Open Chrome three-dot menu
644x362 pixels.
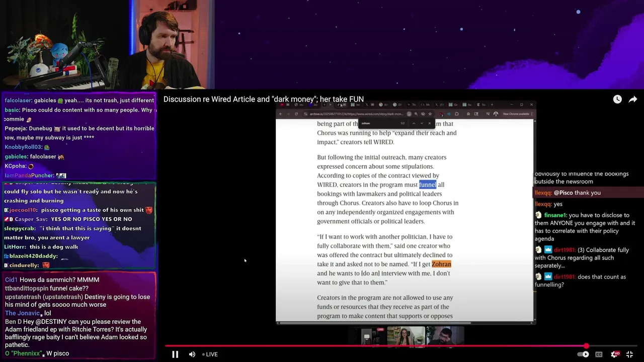tap(532, 114)
